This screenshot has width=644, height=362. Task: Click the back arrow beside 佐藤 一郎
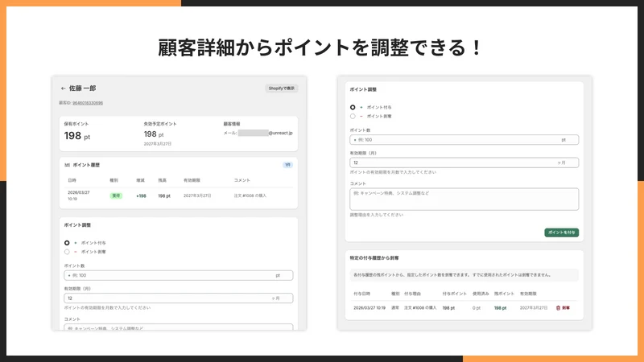tap(64, 88)
